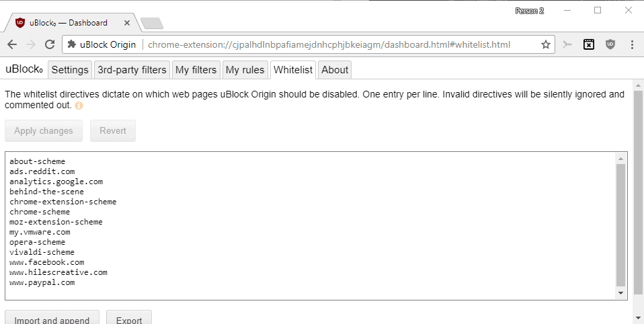Click the orange info icon after 'commented out'
This screenshot has height=324, width=644.
[79, 106]
